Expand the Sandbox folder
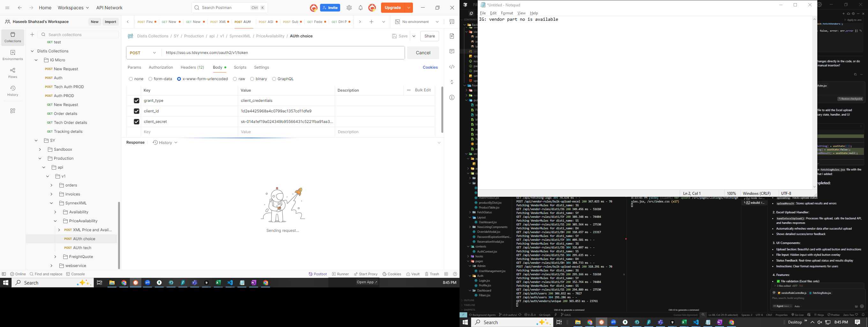Viewport: 868px width, 327px height. point(40,149)
